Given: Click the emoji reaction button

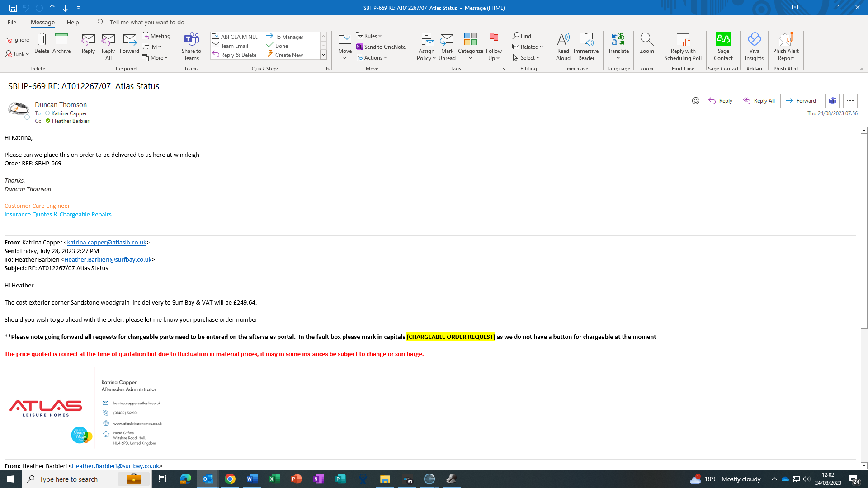Looking at the screenshot, I should [x=696, y=101].
